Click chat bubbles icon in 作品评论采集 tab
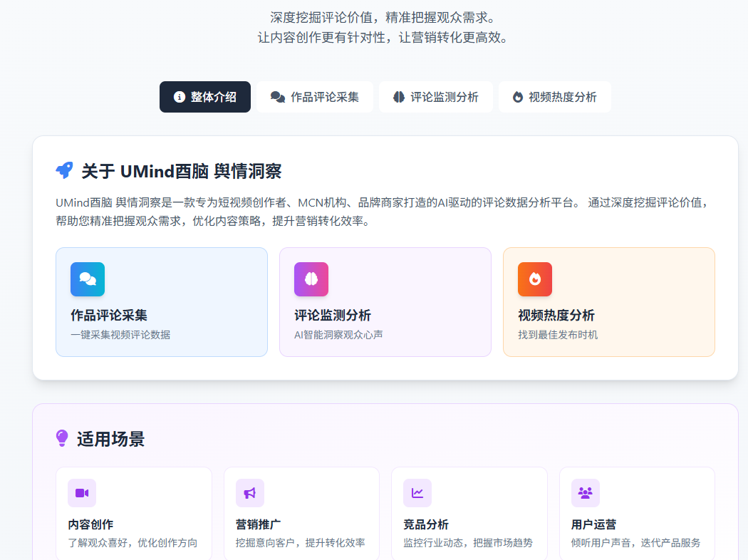The image size is (748, 560). (278, 97)
